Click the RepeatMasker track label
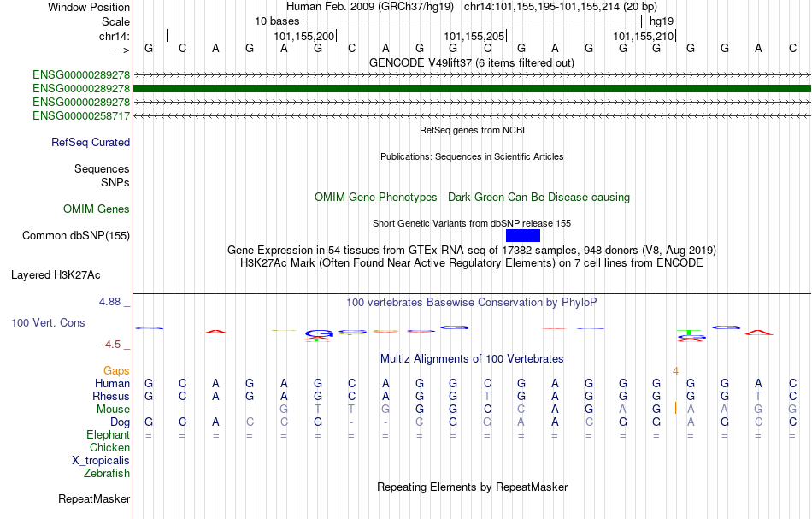The image size is (812, 519). [94, 498]
